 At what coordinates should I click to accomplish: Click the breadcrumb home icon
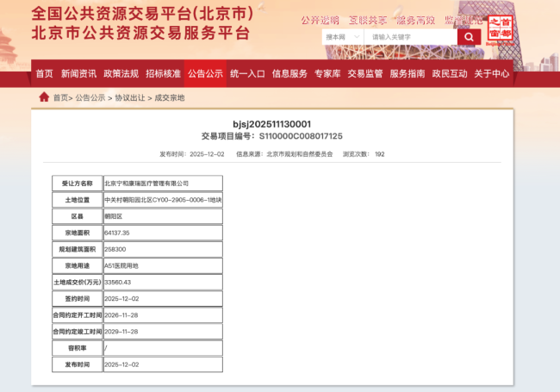tap(44, 97)
